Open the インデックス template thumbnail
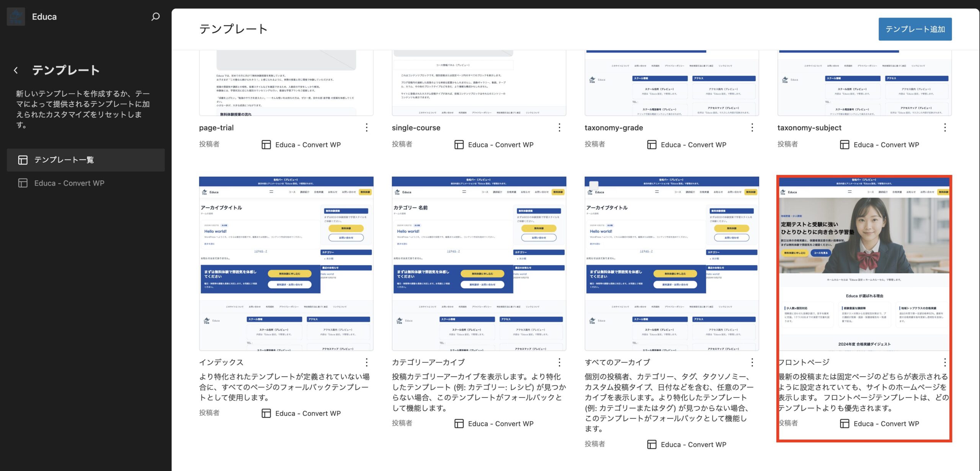Screen dimensions: 980x471 286,263
